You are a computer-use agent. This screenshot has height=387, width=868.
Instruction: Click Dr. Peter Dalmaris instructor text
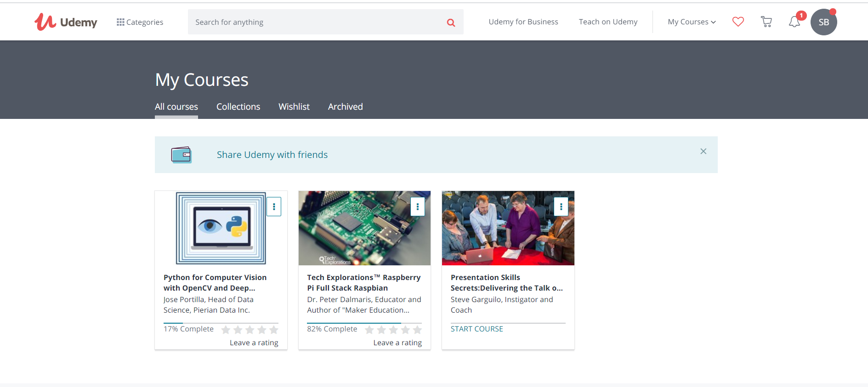[x=364, y=305]
